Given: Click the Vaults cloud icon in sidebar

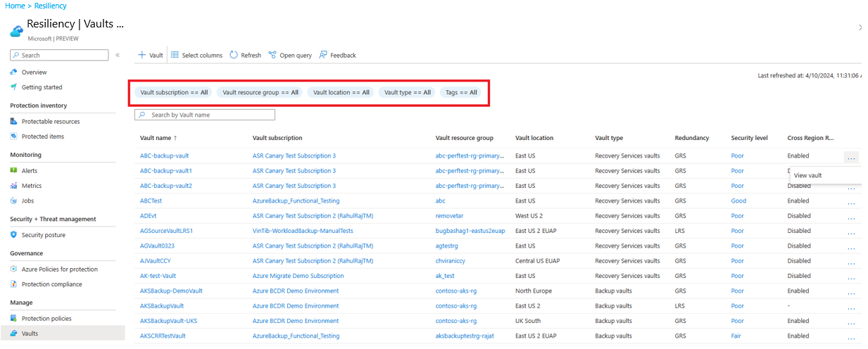Looking at the screenshot, I should point(14,334).
